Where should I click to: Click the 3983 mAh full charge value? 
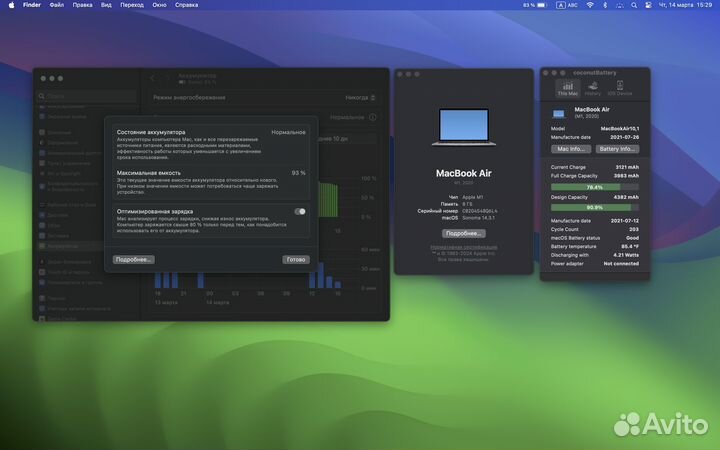tap(626, 176)
